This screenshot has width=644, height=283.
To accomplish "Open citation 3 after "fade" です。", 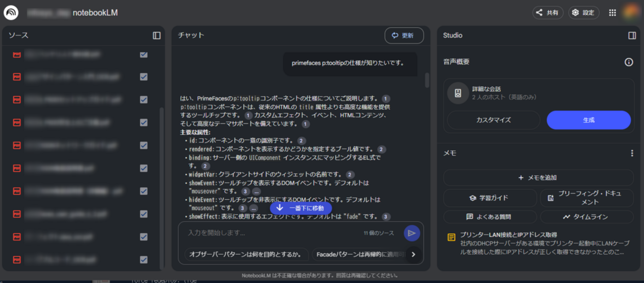I will click(x=386, y=217).
